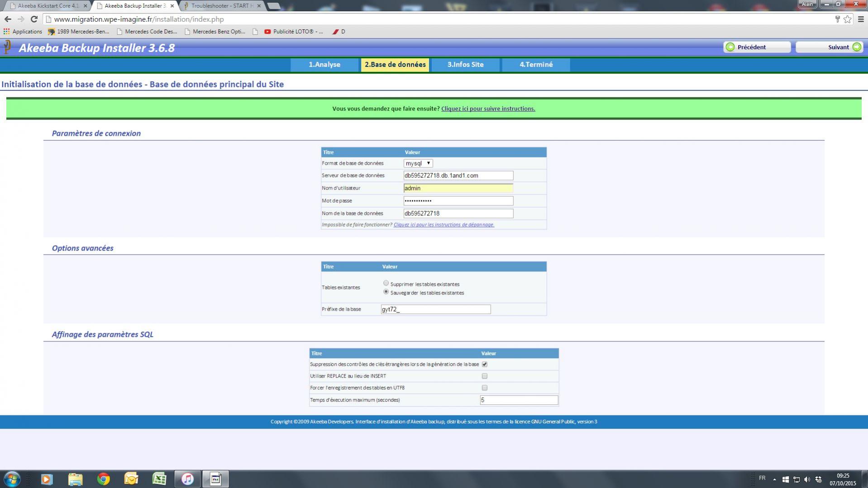The height and width of the screenshot is (488, 868).
Task: Click the browser address bar URL
Action: click(138, 19)
